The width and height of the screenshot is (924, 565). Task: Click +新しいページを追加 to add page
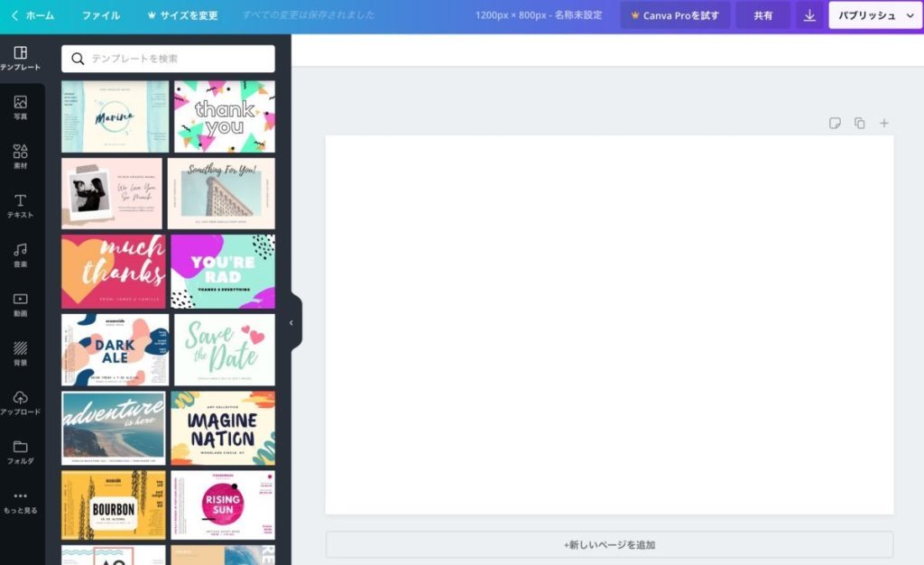[x=609, y=544]
